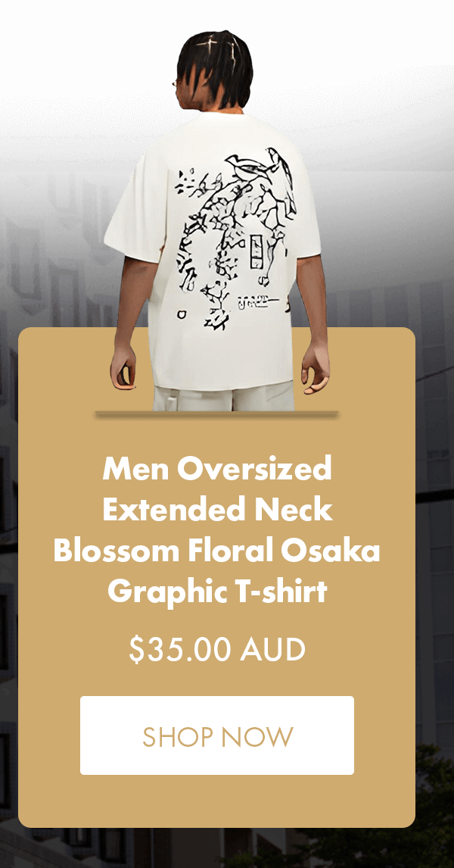Open the Men Oversized Extended Neck title link
The height and width of the screenshot is (868, 454).
pos(216,530)
